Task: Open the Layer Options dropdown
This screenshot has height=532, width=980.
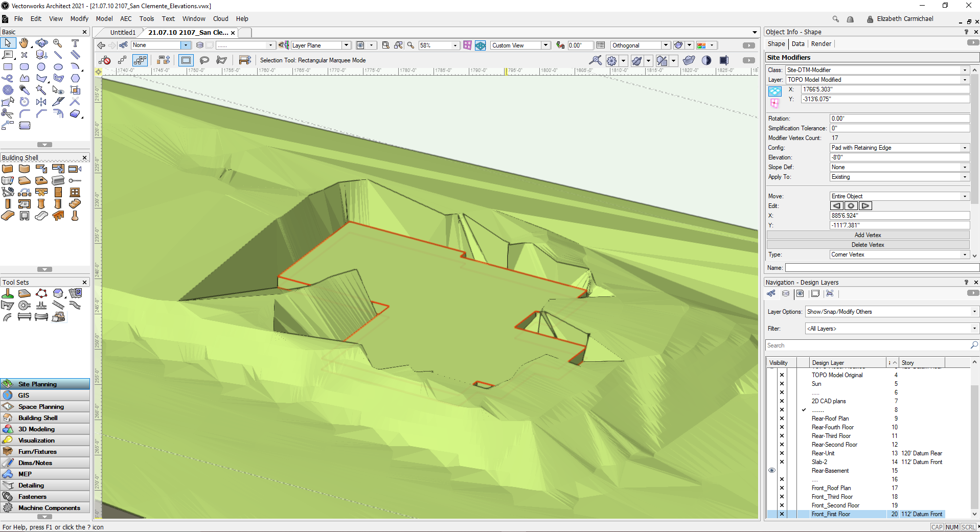Action: click(892, 312)
